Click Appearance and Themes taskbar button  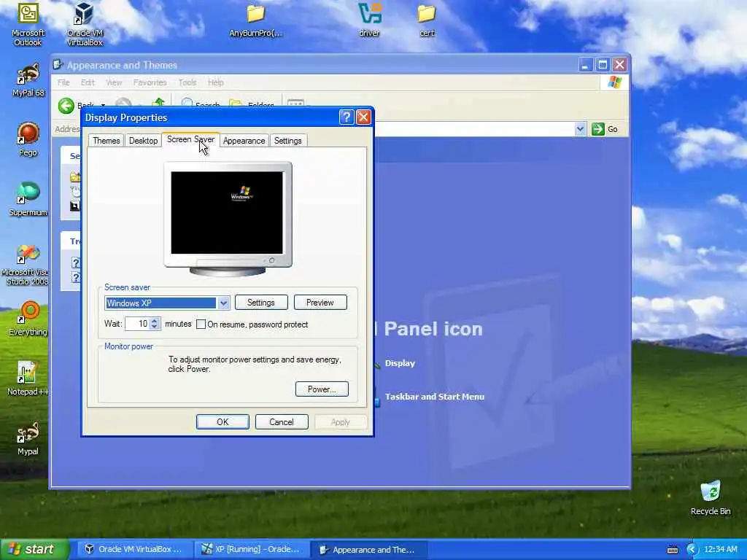[368, 550]
